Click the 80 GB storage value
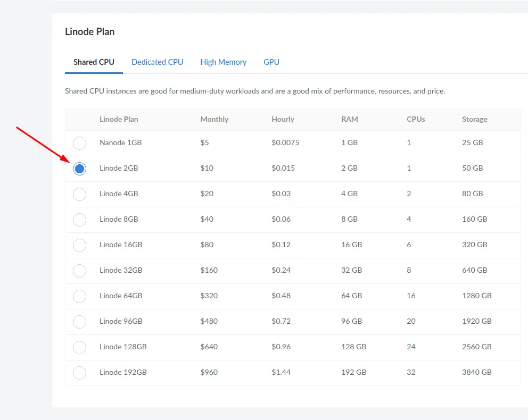 click(473, 194)
